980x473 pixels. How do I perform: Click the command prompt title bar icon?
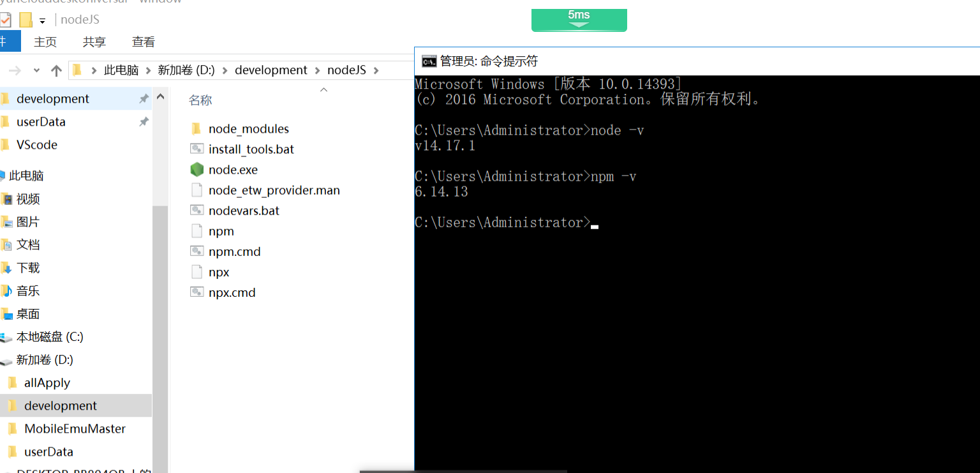coord(429,61)
